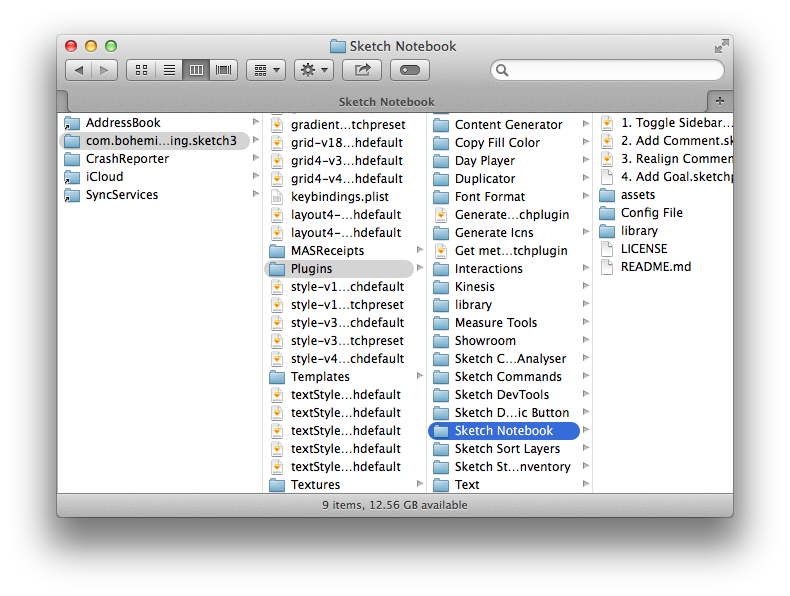Open the item arrangement dropdown
This screenshot has height=596, width=790.
tap(266, 70)
